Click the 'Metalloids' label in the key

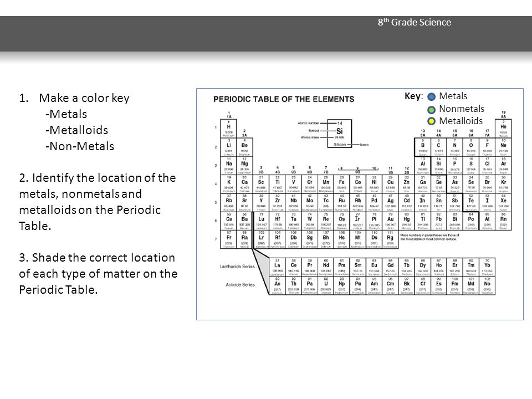[461, 121]
